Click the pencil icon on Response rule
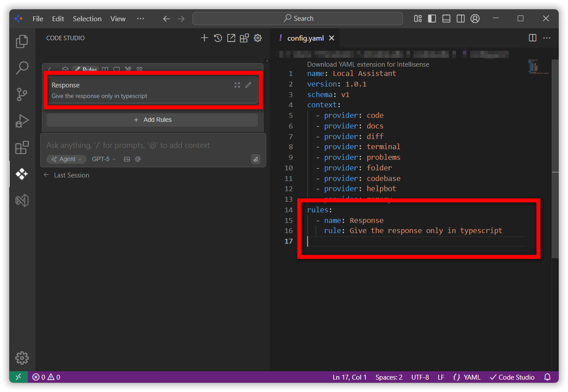The height and width of the screenshot is (392, 568). [x=248, y=85]
